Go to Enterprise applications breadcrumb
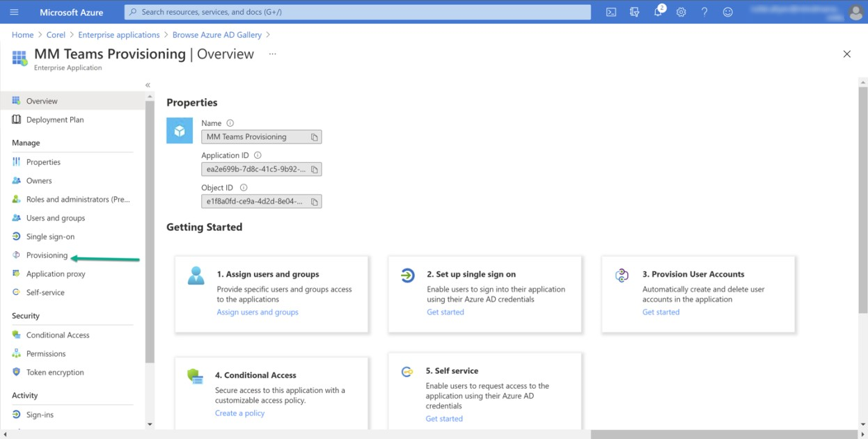Viewport: 868px width, 439px height. 119,35
